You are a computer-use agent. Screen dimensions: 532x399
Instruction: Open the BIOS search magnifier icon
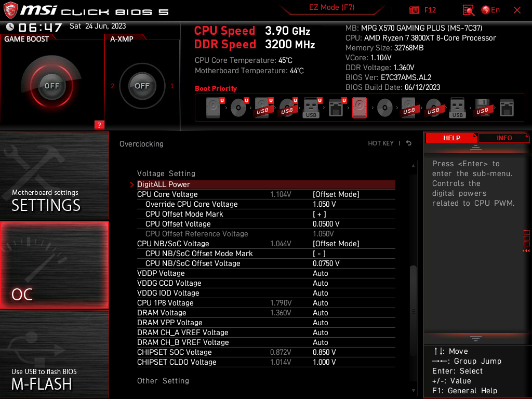point(469,10)
